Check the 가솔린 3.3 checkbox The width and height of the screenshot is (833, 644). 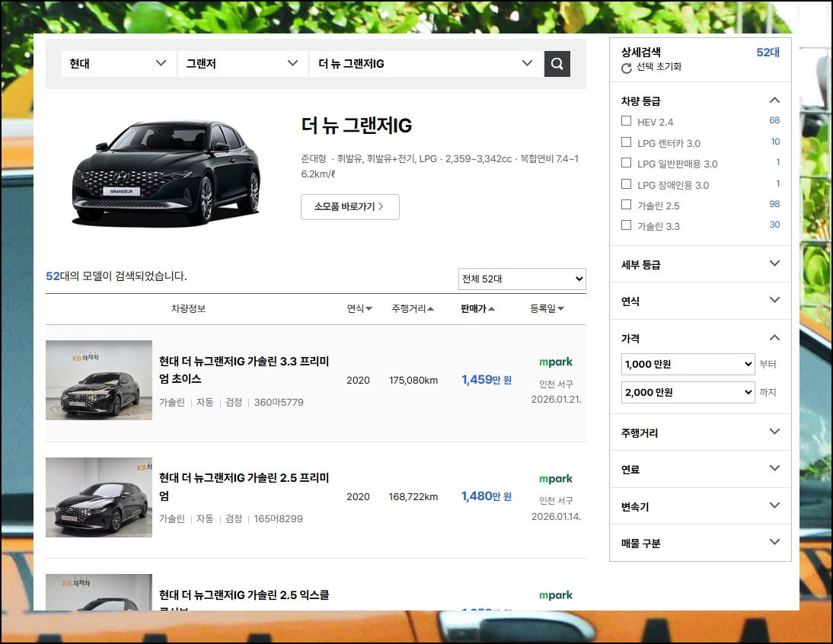pos(627,225)
